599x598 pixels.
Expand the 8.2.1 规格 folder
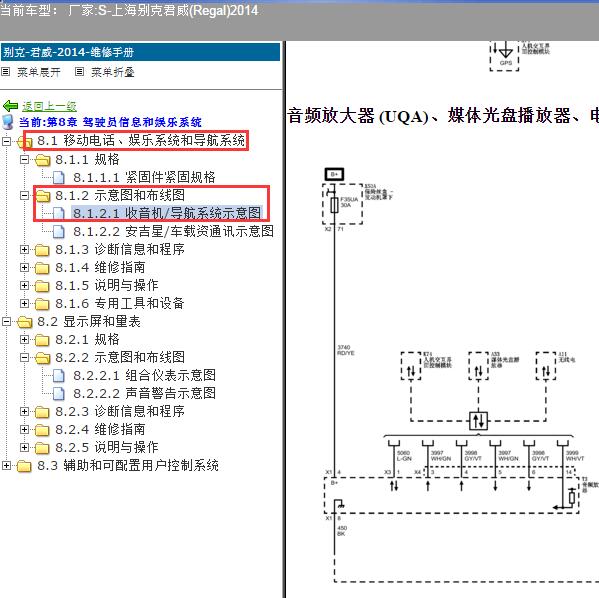[24, 339]
